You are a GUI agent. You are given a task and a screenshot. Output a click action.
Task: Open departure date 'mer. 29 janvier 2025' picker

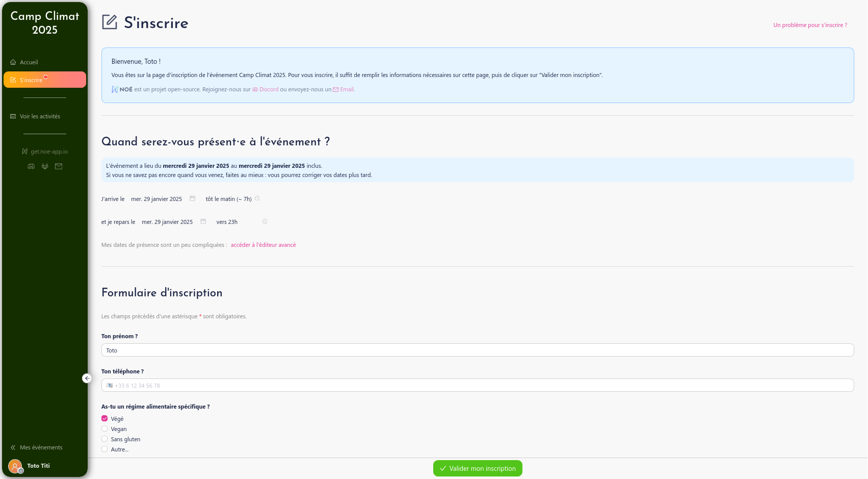(x=167, y=222)
